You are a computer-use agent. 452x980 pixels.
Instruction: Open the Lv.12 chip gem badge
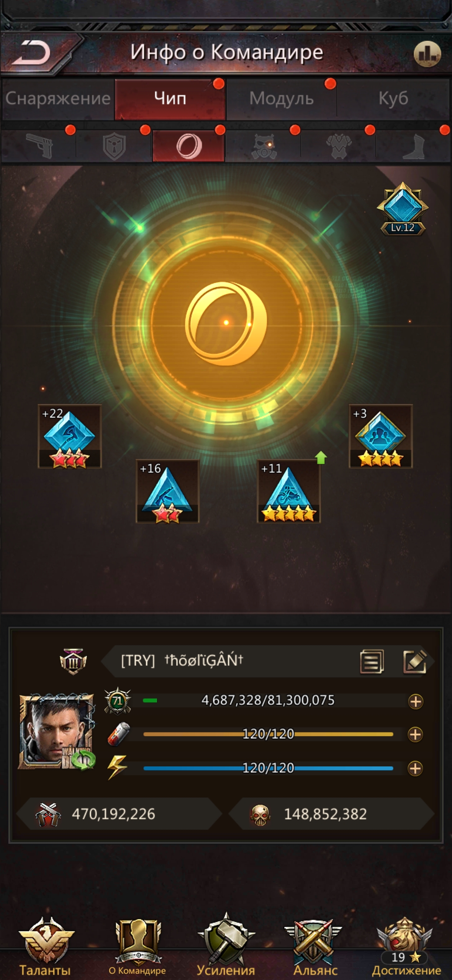(x=403, y=209)
